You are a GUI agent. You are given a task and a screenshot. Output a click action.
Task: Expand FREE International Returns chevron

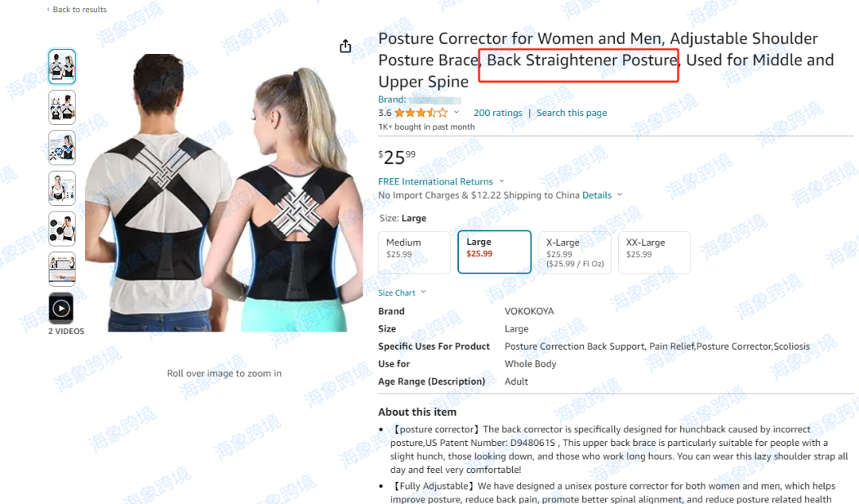pos(501,180)
